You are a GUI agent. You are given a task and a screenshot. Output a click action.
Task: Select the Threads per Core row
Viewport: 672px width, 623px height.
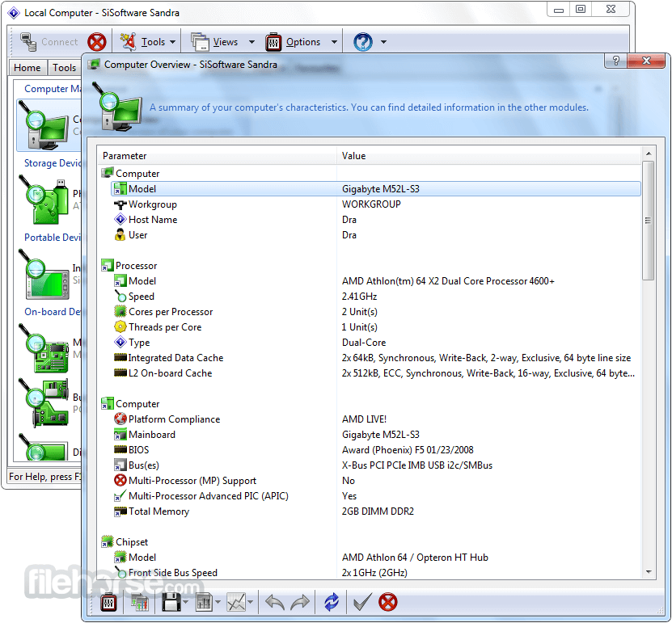[x=376, y=327]
